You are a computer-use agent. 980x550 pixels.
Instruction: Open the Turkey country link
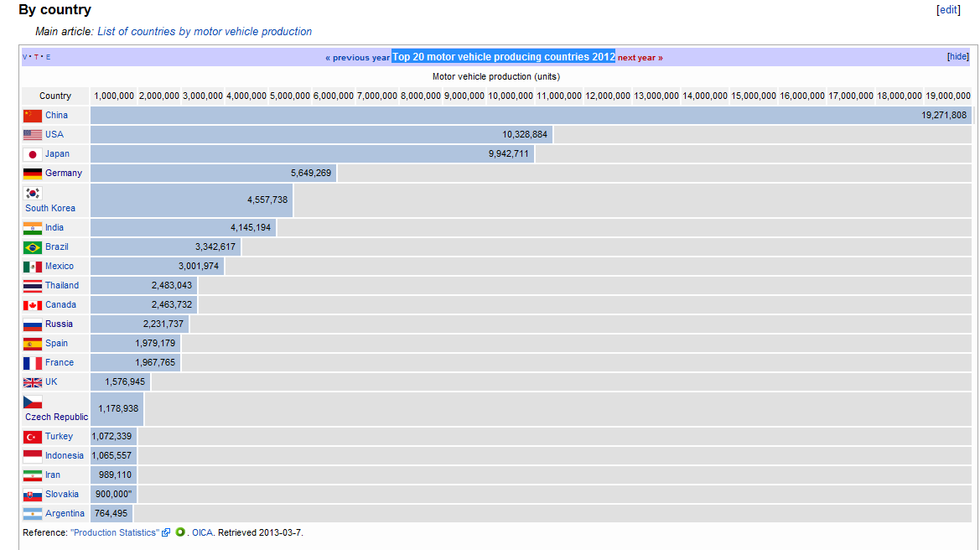59,436
